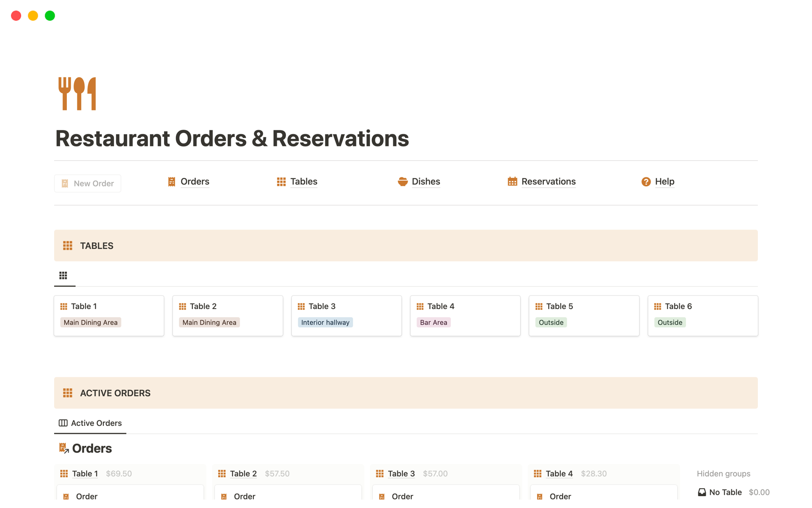The width and height of the screenshot is (812, 508).
Task: Click the bowl icon next to Dishes
Action: [x=402, y=181]
